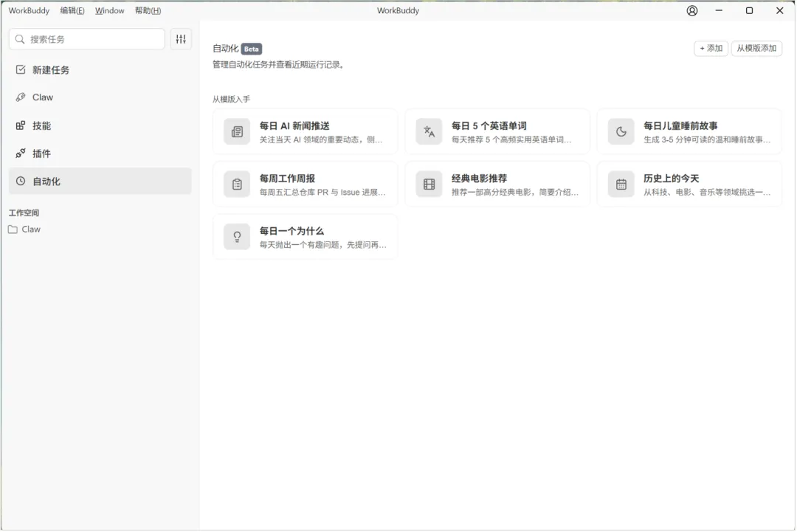Open the 帮助(H) menu
This screenshot has height=532, width=797.
click(x=148, y=10)
